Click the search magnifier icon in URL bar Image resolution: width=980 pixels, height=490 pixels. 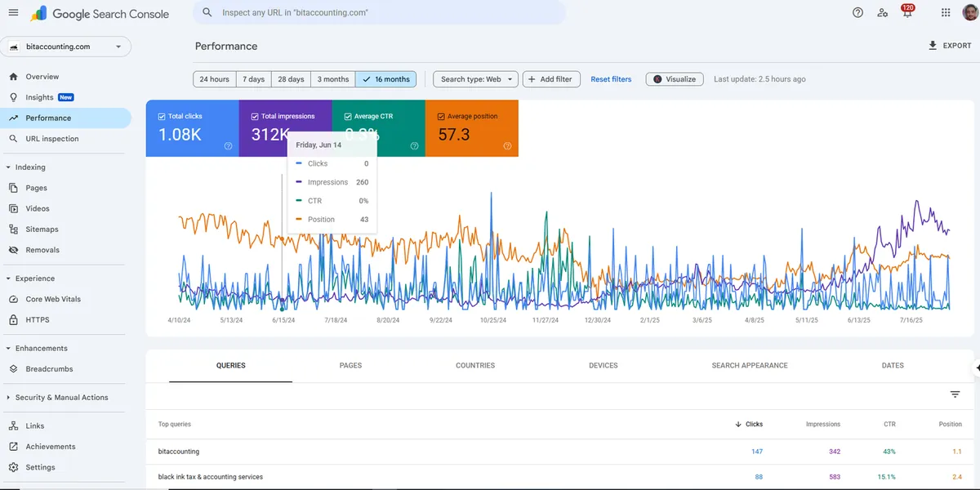[207, 13]
